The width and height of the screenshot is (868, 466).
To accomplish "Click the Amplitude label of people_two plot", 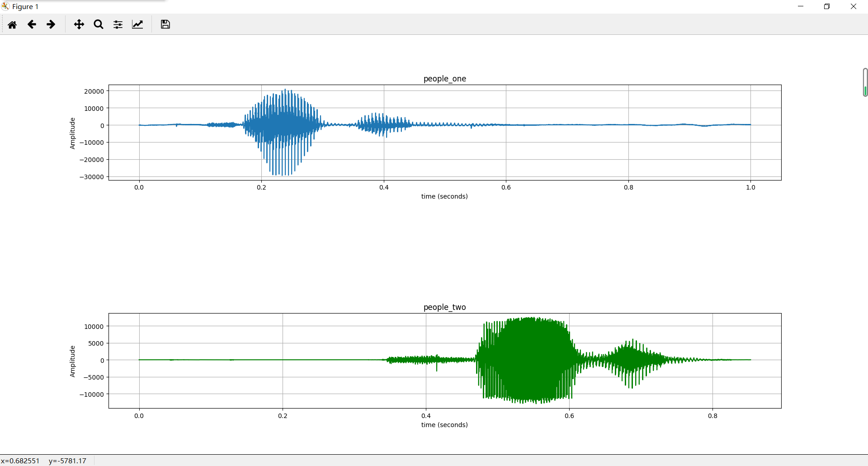I will (x=72, y=361).
